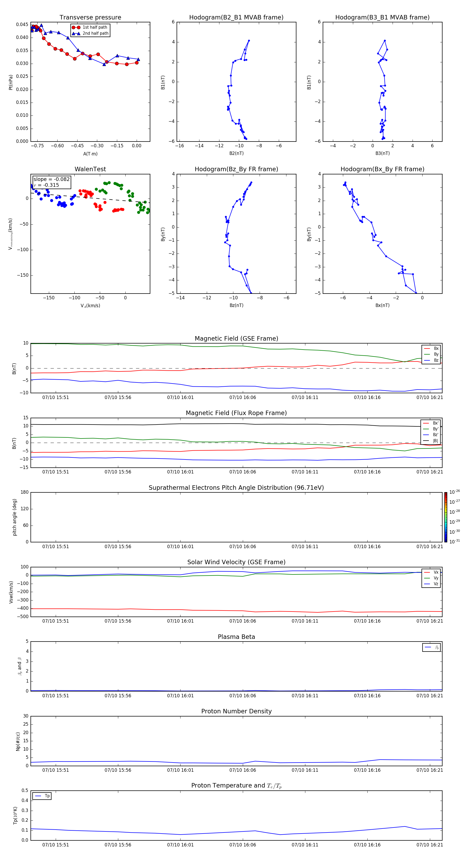Click the 'slope = -0.082' annotation
Screen dimensions: 473x868
(x=52, y=179)
